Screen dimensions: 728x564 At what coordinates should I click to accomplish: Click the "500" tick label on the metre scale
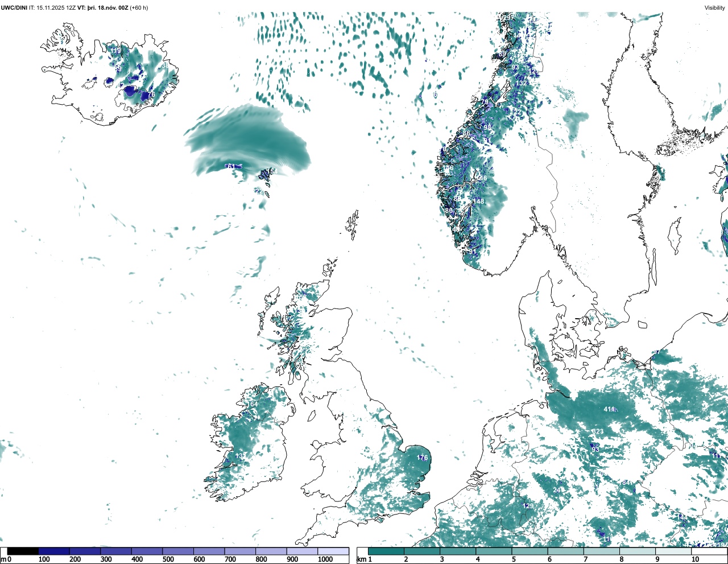[x=168, y=559]
